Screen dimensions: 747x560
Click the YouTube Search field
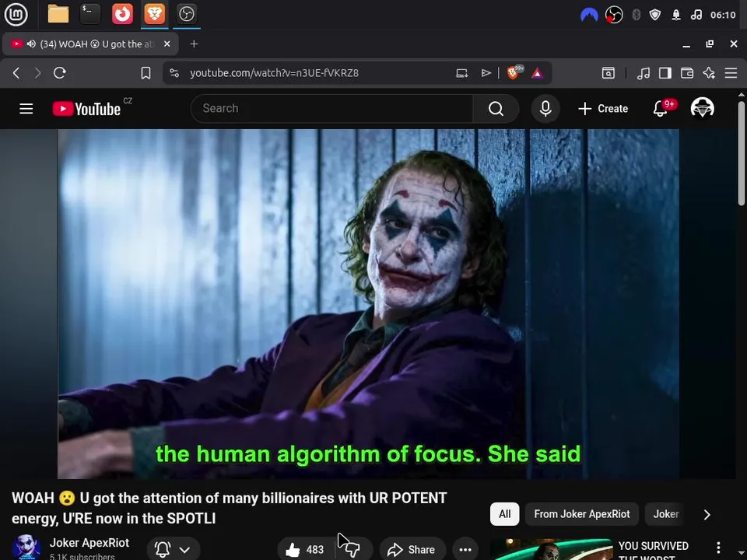point(331,109)
